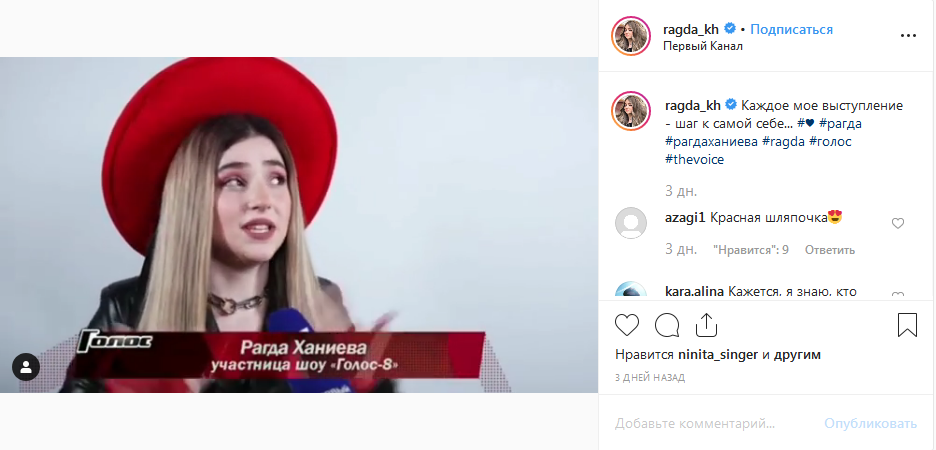
Task: View likes count on azagi1's comment
Action: coord(751,249)
